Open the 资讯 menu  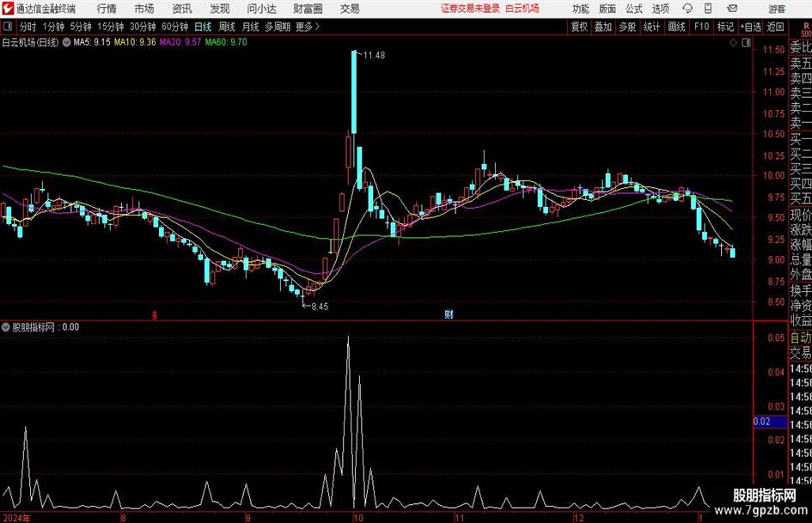click(182, 9)
